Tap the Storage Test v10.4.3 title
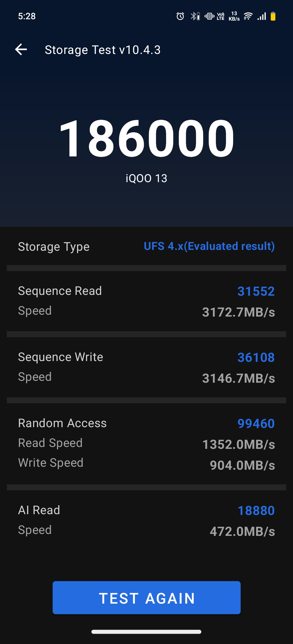The height and width of the screenshot is (644, 293). pos(103,50)
